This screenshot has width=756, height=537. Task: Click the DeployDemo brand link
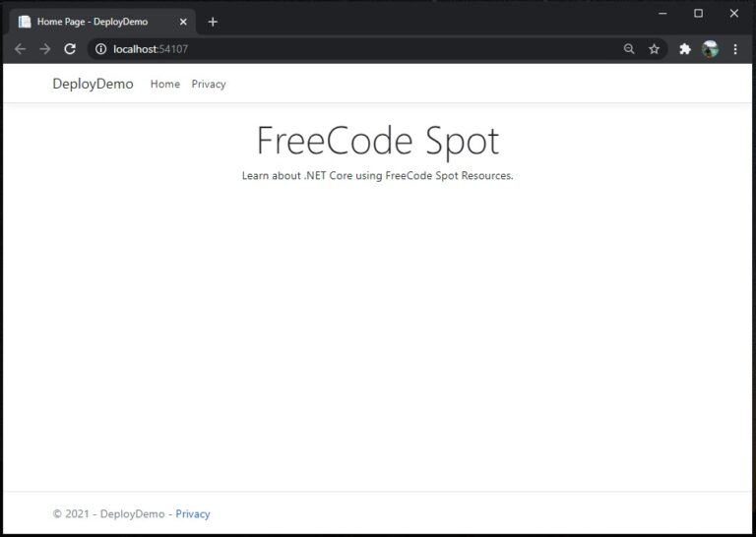[93, 84]
